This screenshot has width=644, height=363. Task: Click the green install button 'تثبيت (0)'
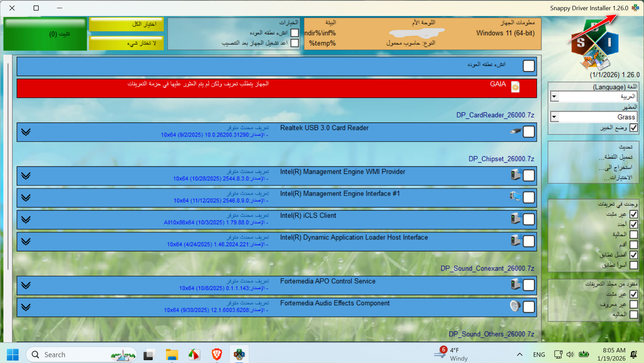coord(45,34)
